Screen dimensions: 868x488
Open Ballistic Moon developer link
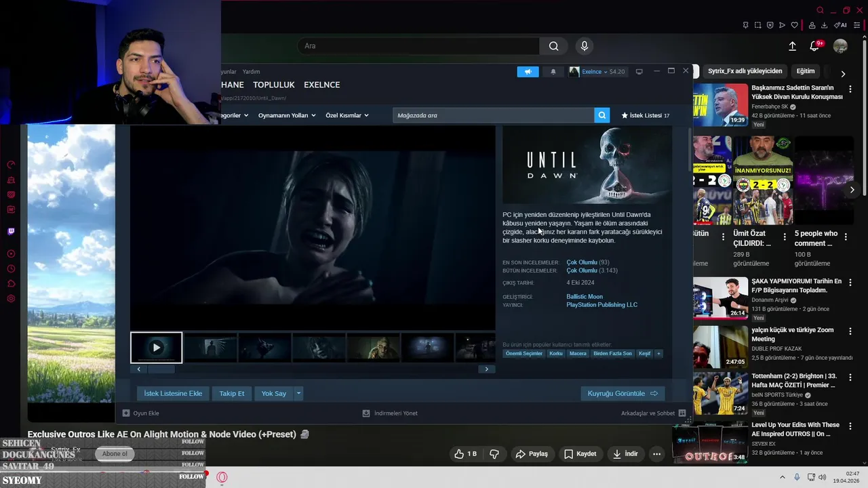tap(585, 297)
